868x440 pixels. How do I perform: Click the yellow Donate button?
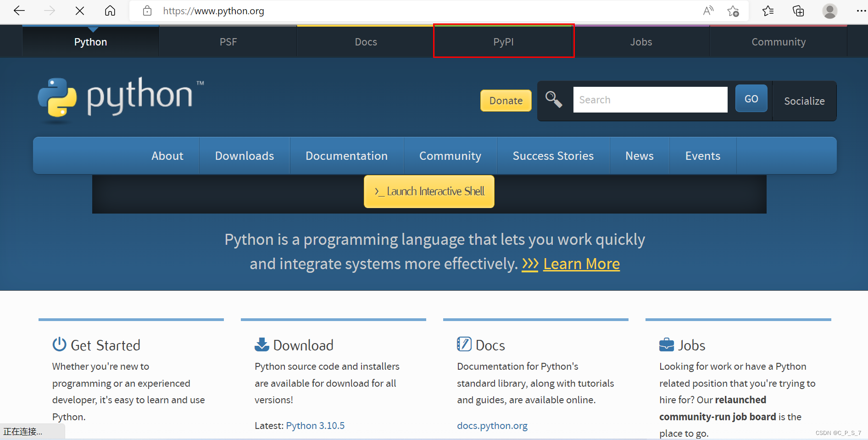[506, 101]
